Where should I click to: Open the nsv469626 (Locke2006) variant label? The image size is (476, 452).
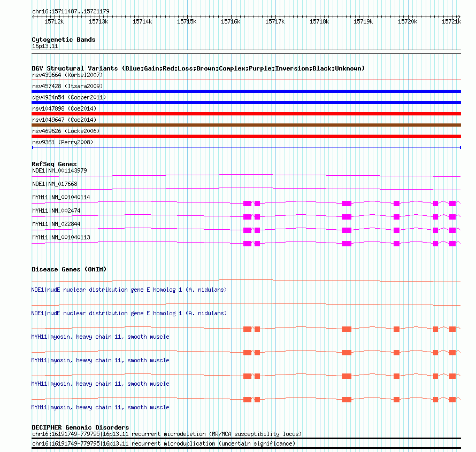(66, 131)
